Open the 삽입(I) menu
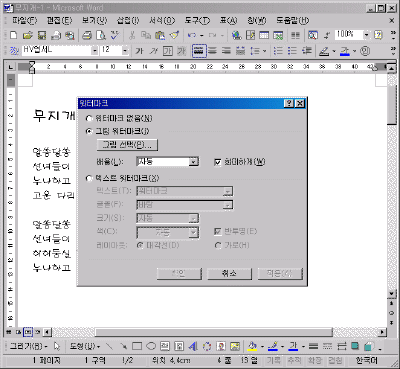 pos(128,21)
